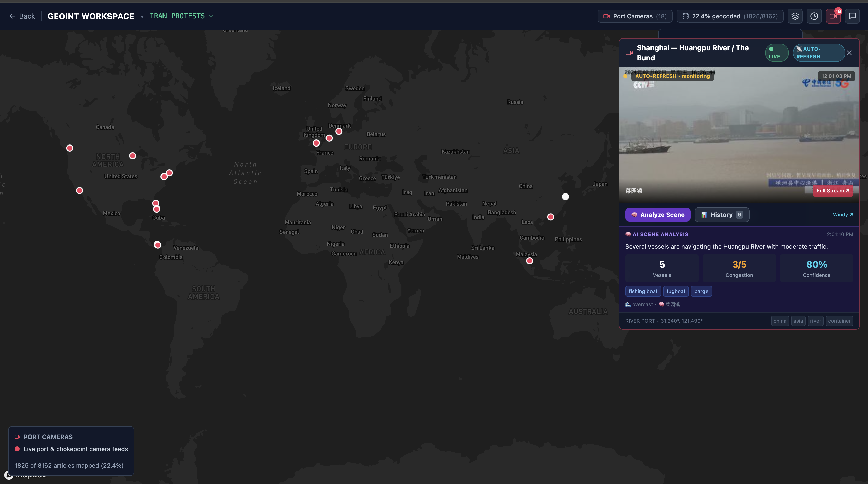Select the container tag chip

pos(839,321)
